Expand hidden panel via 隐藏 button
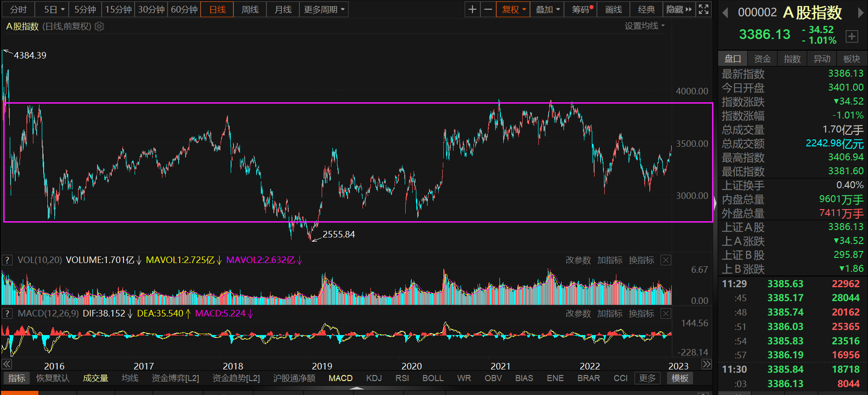Screen dimensions: 868x395 679,9
